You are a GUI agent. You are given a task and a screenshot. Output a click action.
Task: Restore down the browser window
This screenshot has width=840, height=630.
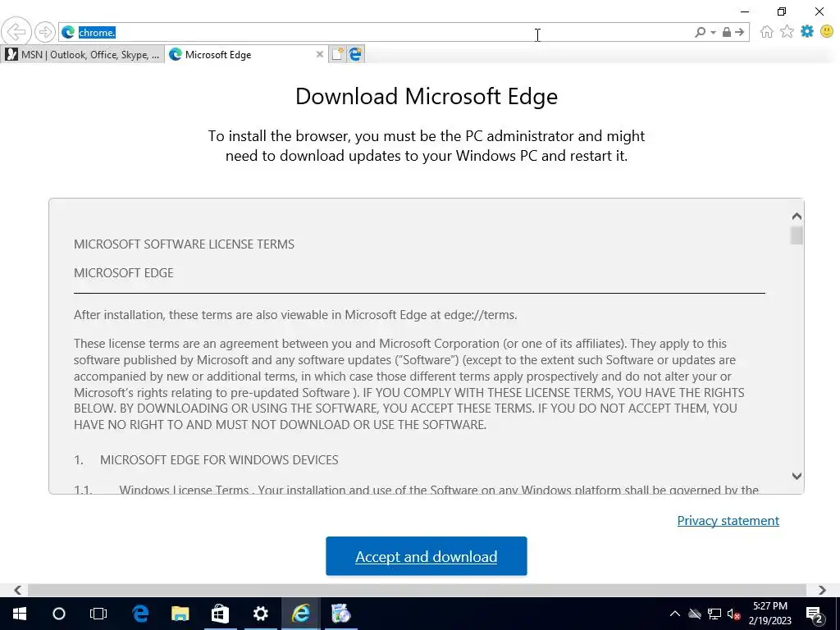(782, 11)
